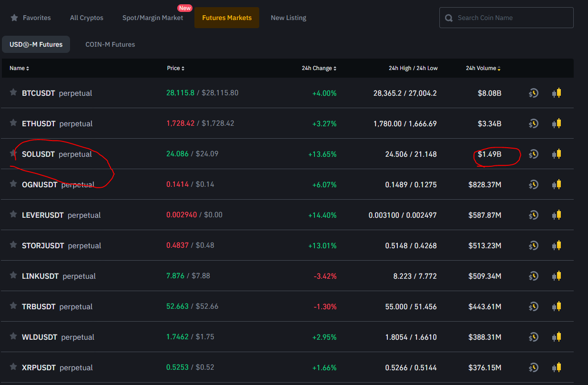Open SOLUSDT candlestick trade icon
Screen dimensions: 588x385
pyautogui.click(x=557, y=154)
